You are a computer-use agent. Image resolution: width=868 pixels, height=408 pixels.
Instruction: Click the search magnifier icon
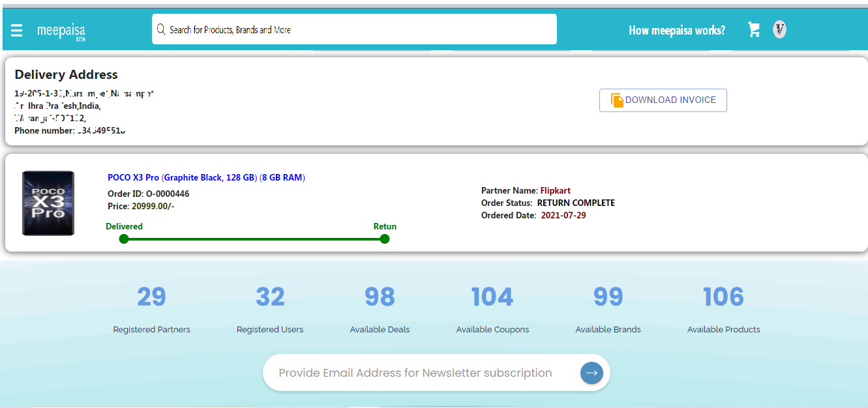tap(161, 29)
